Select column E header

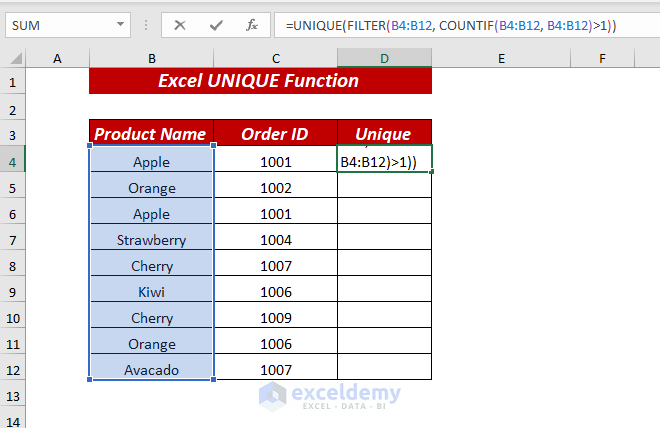(x=501, y=58)
